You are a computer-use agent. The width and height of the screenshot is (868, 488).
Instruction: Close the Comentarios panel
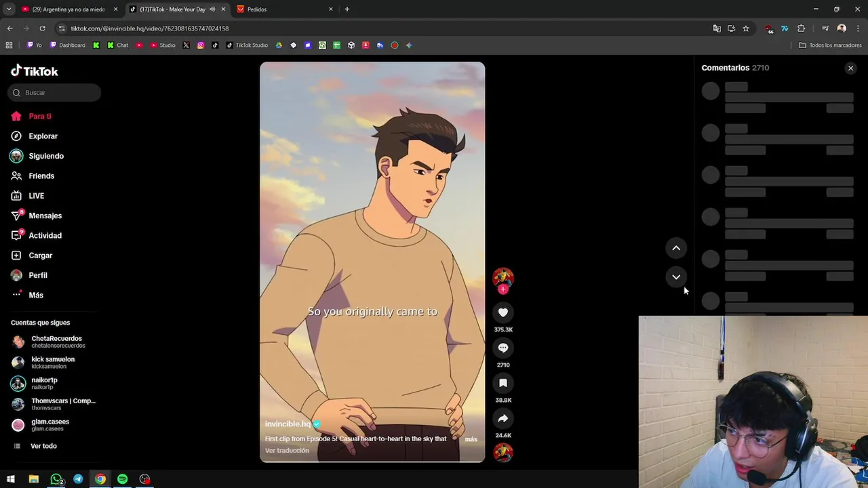point(850,68)
